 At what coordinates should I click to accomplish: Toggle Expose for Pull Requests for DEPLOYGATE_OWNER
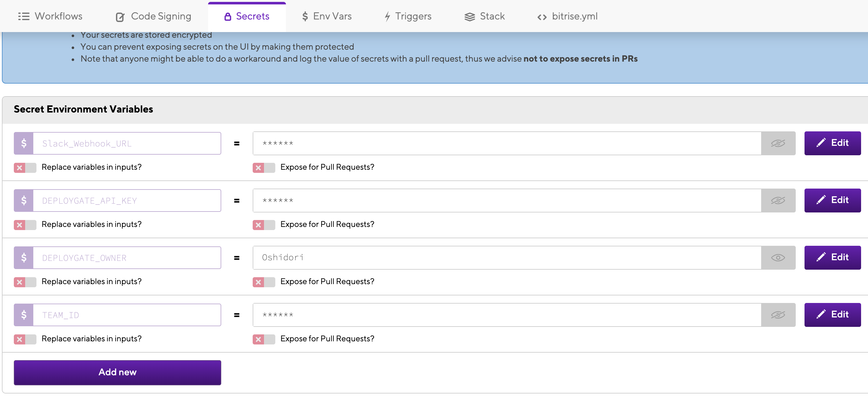click(x=264, y=282)
